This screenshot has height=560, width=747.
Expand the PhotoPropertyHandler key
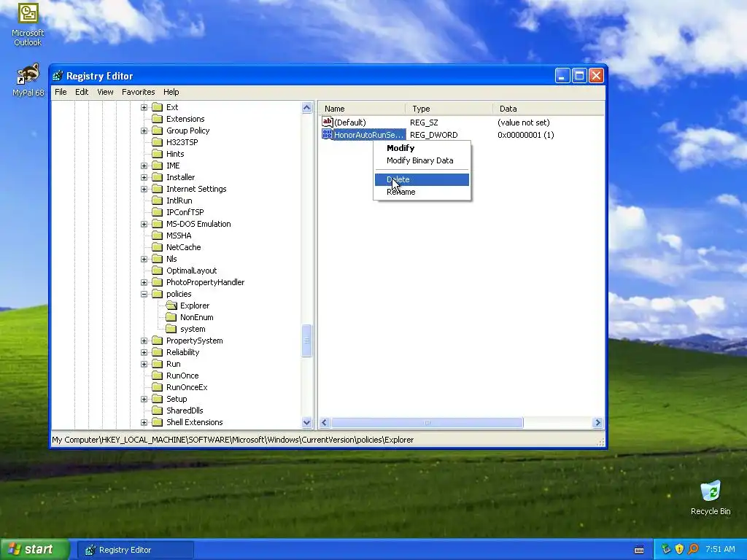(x=144, y=282)
